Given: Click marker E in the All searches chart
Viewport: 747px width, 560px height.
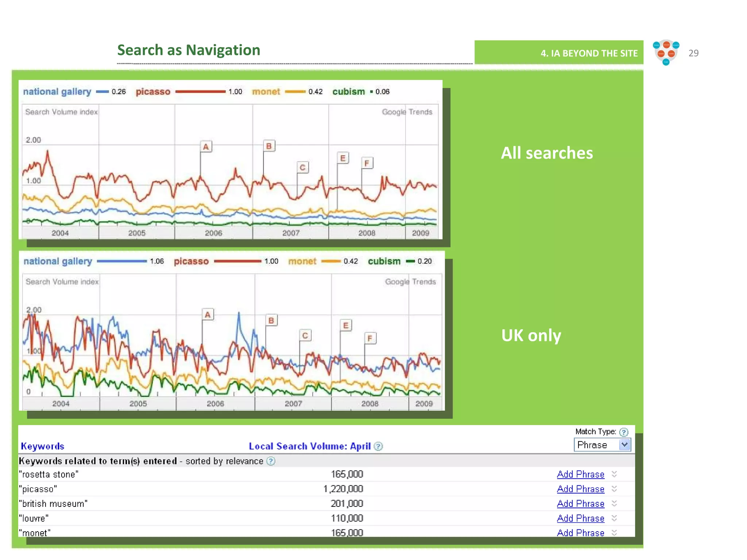Looking at the screenshot, I should click(x=343, y=158).
